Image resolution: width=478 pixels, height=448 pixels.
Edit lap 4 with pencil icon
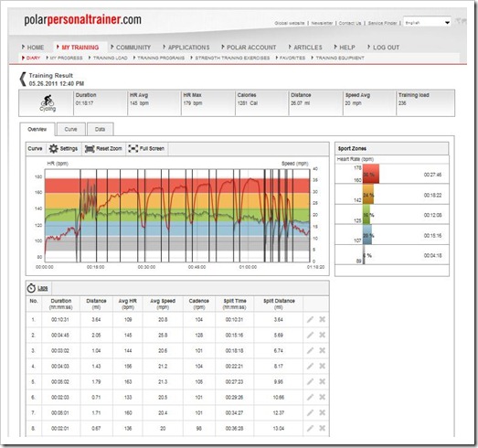click(310, 366)
